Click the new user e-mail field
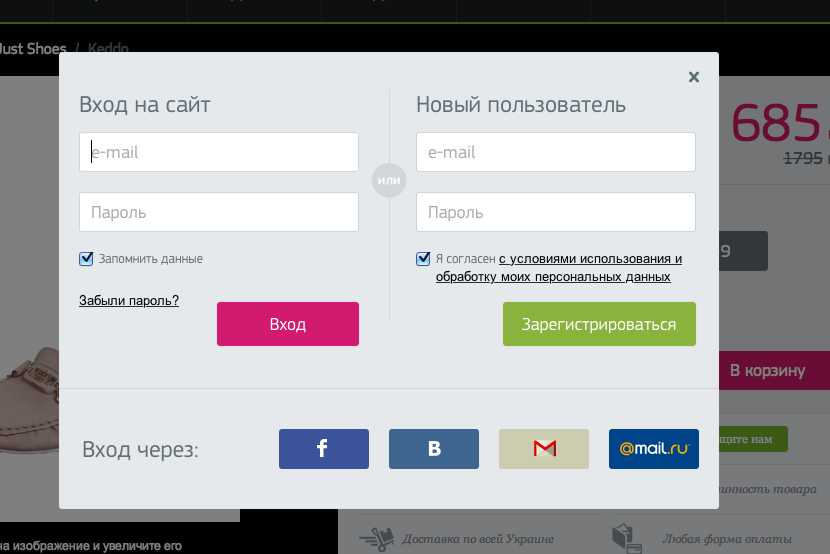The image size is (830, 554). pos(556,152)
